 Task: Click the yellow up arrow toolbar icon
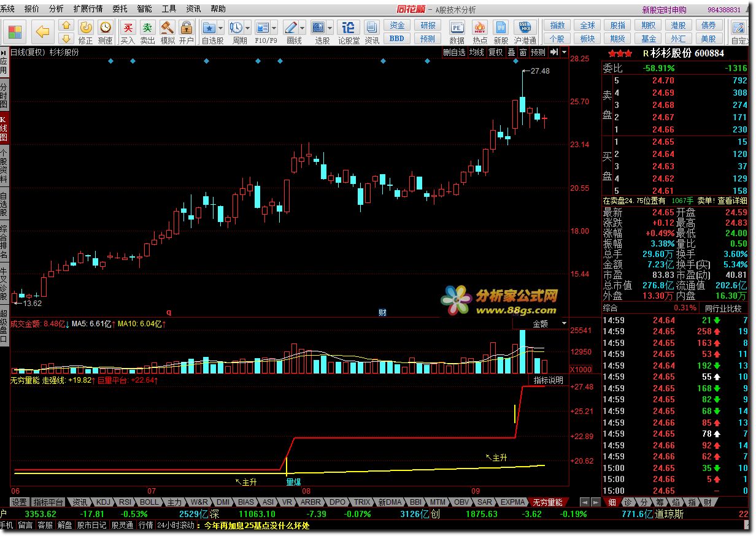67,25
